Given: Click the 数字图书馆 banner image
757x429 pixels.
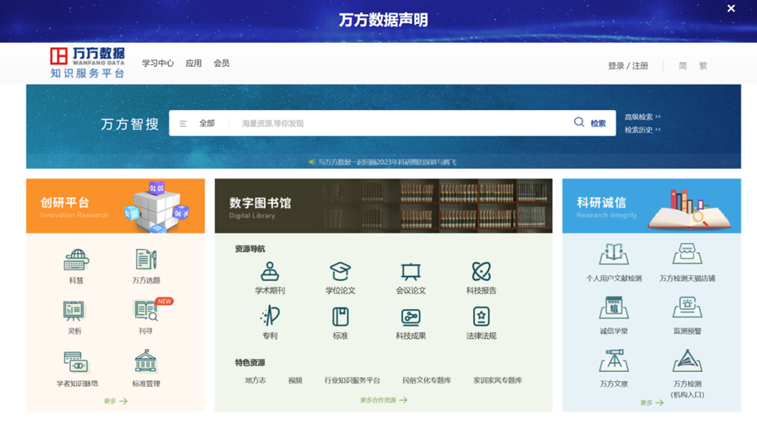Looking at the screenshot, I should click(383, 206).
